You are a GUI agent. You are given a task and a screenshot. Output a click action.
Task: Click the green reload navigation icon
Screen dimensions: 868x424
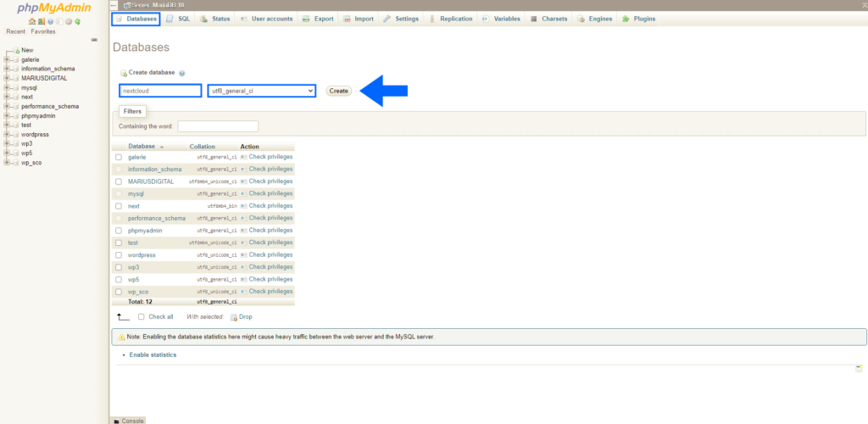point(78,21)
